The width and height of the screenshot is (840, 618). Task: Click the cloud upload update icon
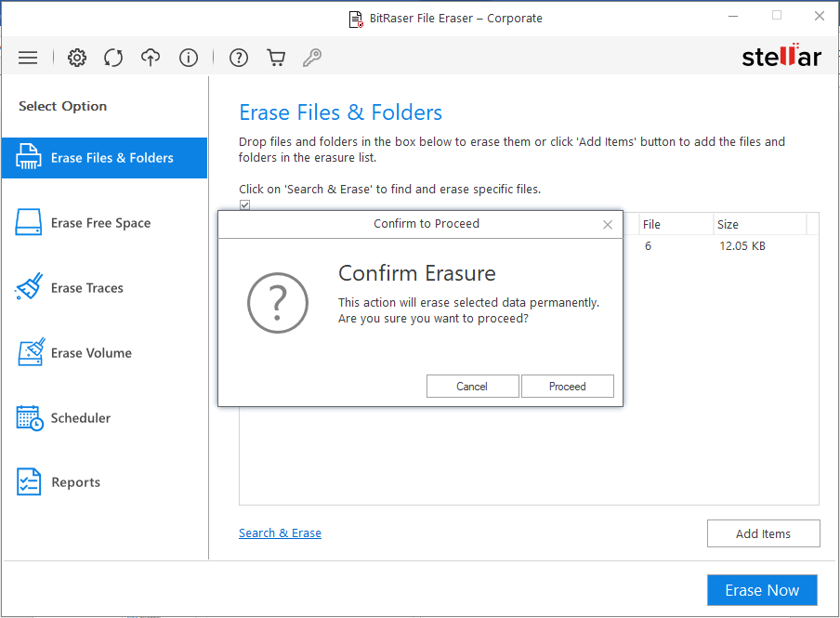(151, 58)
